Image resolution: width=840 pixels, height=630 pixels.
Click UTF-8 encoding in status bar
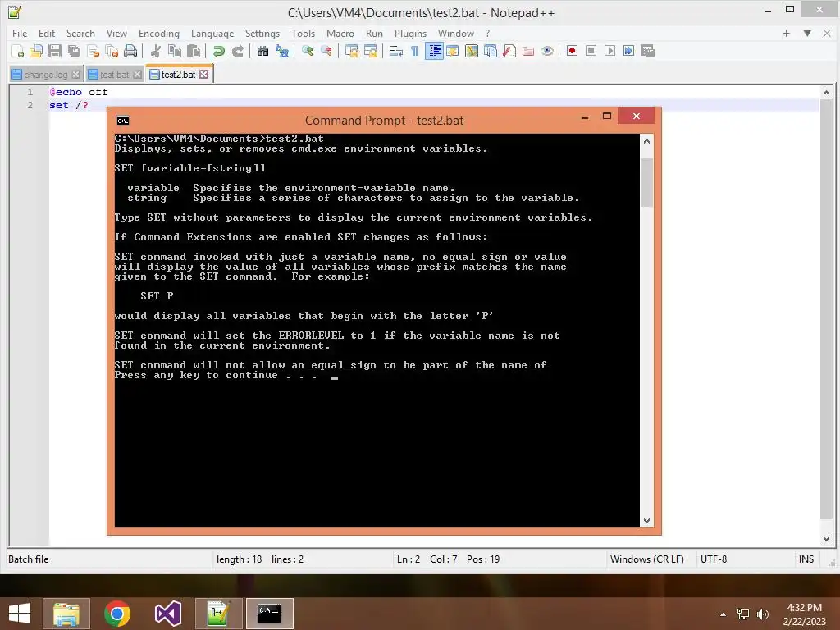714,559
